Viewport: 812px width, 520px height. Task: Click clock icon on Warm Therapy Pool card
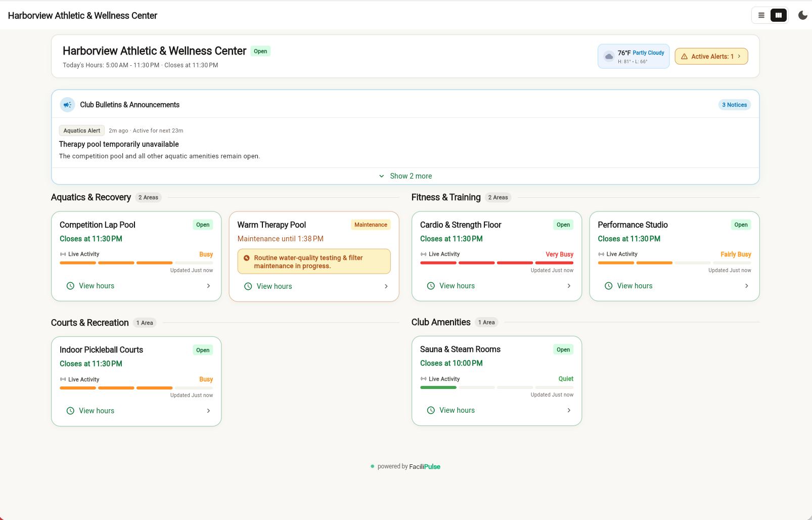pyautogui.click(x=248, y=286)
